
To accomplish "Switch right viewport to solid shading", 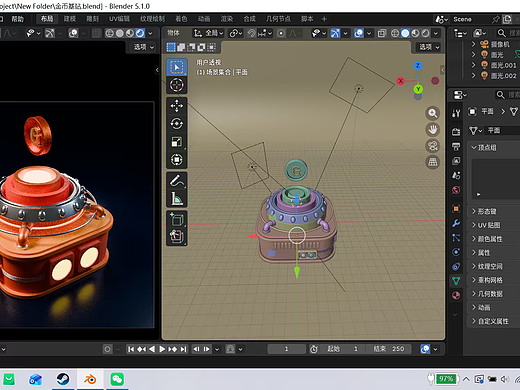I will [x=405, y=33].
